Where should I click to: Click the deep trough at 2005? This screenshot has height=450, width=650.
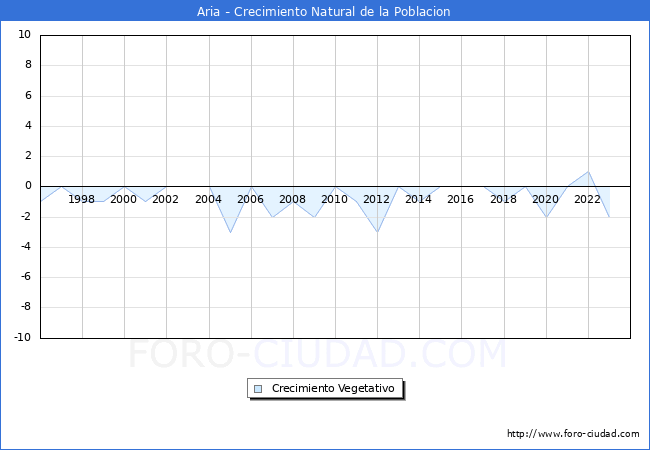pyautogui.click(x=230, y=232)
